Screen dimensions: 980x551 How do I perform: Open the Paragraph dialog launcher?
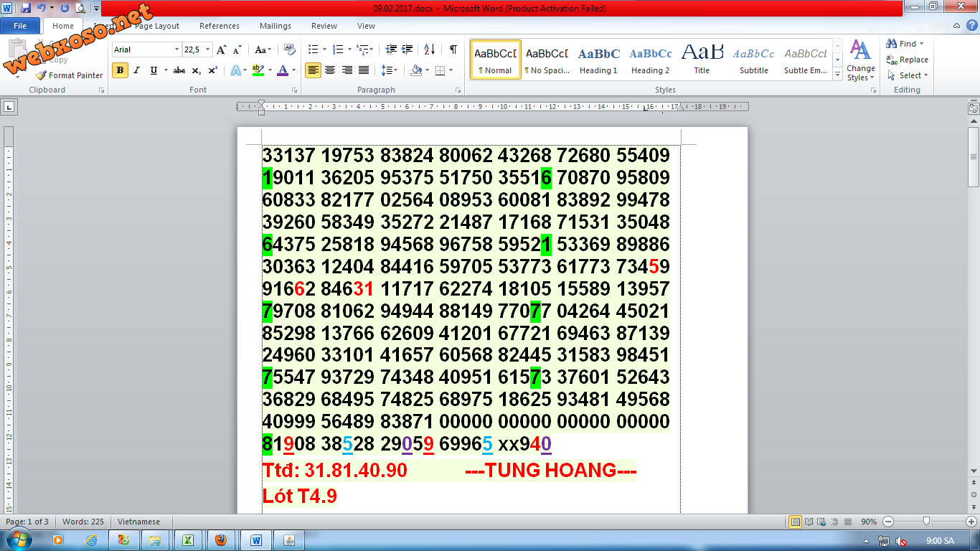(458, 90)
